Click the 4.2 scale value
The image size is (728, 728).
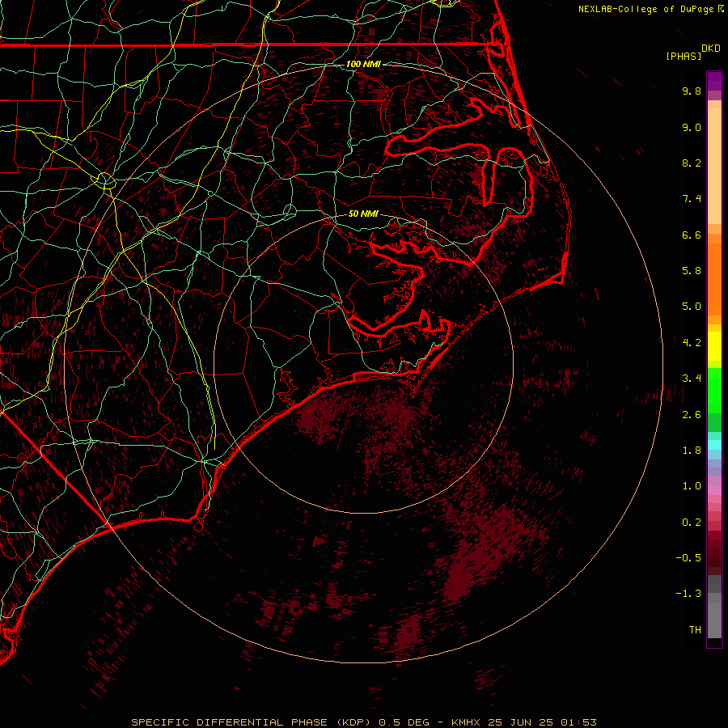click(x=692, y=343)
